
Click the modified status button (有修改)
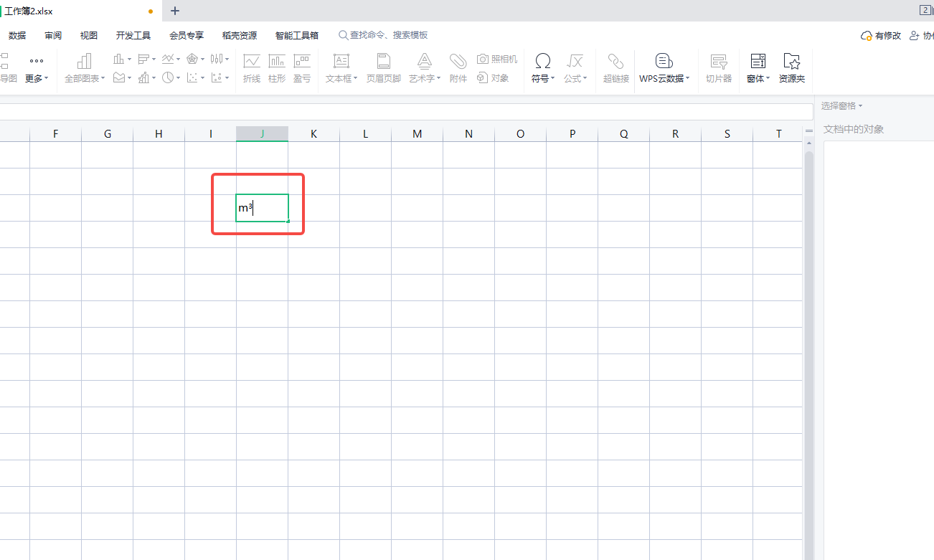point(880,35)
